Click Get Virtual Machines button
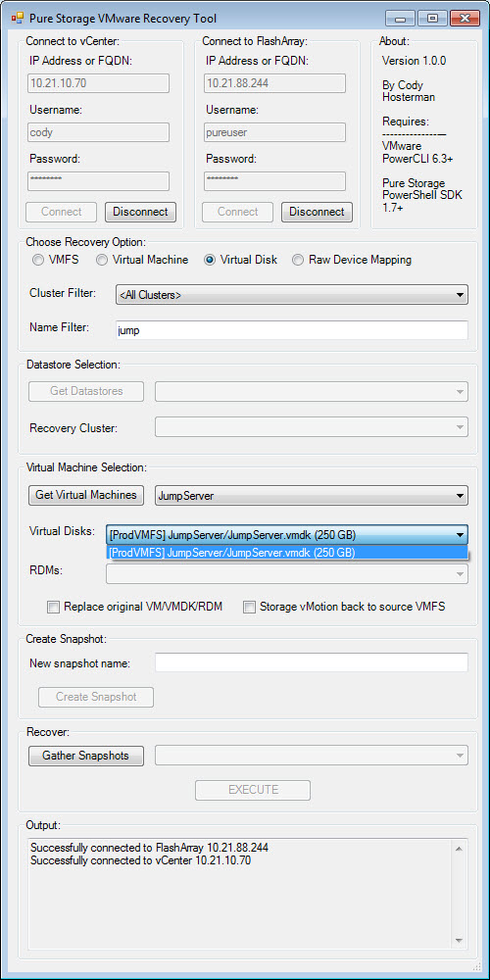 (86, 494)
